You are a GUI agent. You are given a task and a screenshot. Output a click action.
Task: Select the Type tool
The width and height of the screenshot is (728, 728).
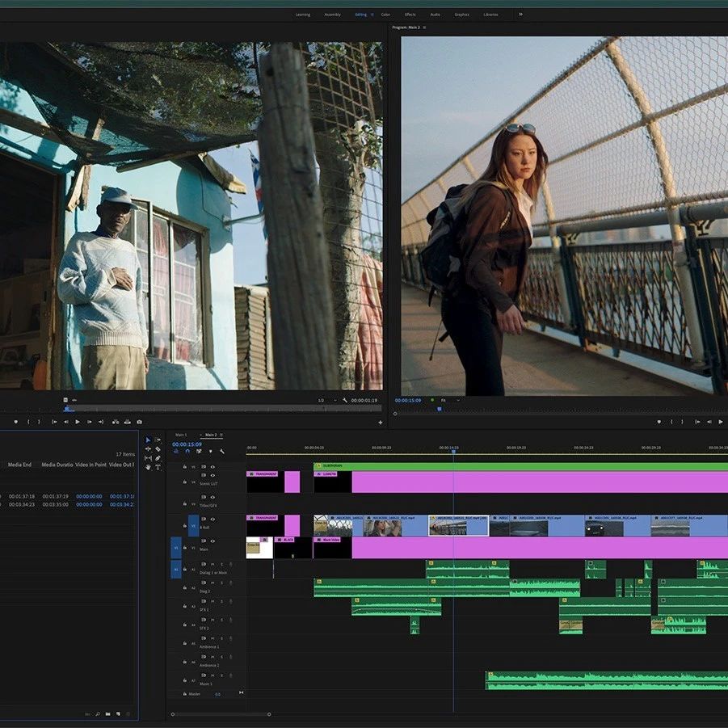coord(158,468)
